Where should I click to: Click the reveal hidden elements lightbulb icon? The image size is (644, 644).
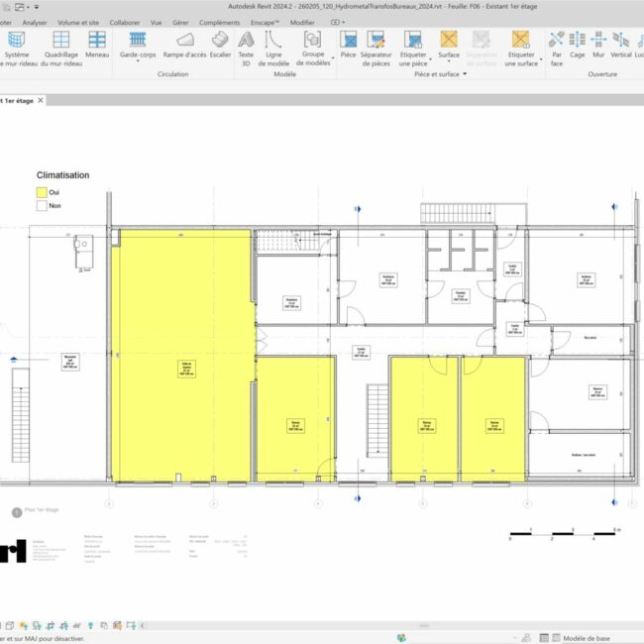[90, 625]
